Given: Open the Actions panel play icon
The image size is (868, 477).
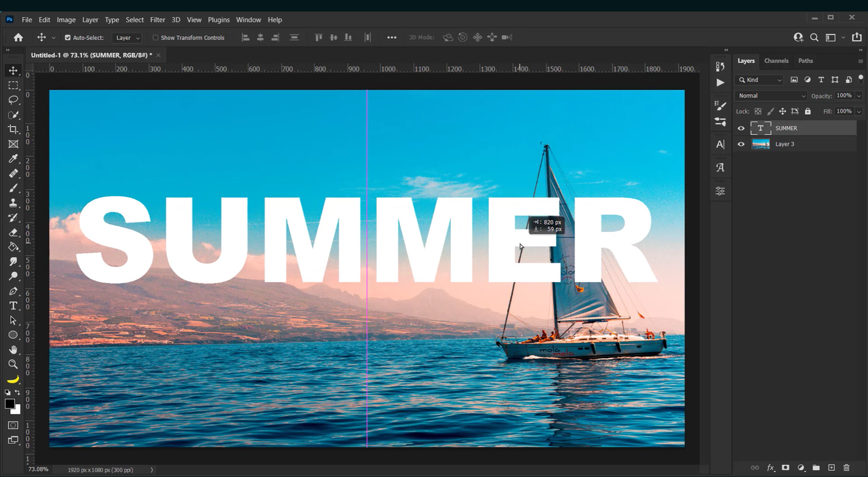Looking at the screenshot, I should tap(720, 82).
